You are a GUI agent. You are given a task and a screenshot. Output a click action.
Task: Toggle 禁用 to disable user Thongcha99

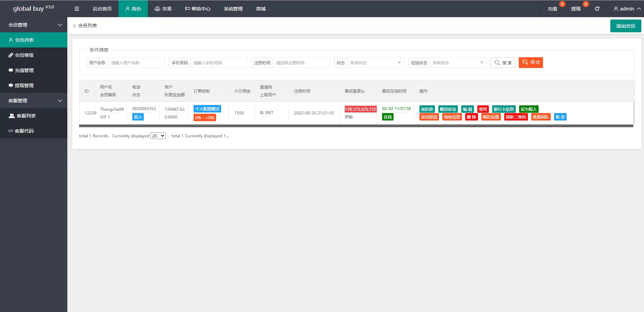tap(483, 109)
